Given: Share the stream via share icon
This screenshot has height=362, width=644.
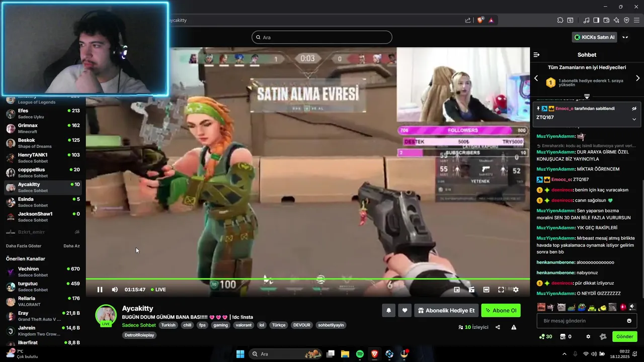Looking at the screenshot, I should (x=498, y=327).
